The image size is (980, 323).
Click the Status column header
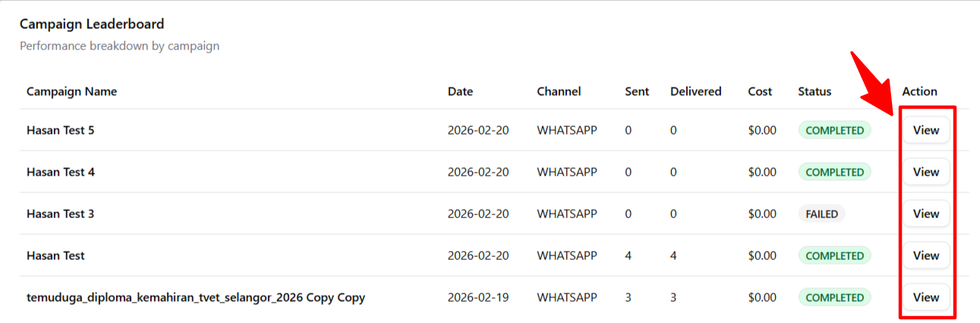(x=815, y=91)
